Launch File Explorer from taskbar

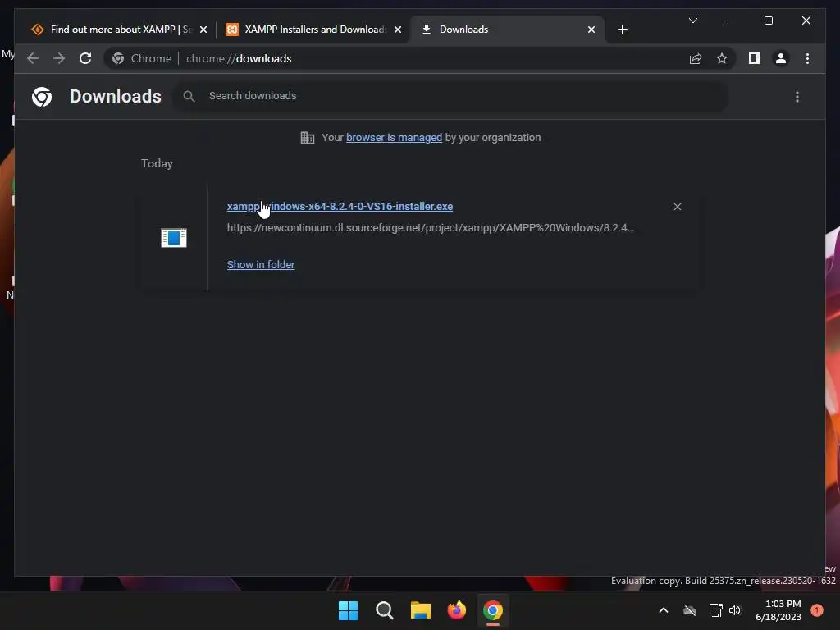coord(421,610)
